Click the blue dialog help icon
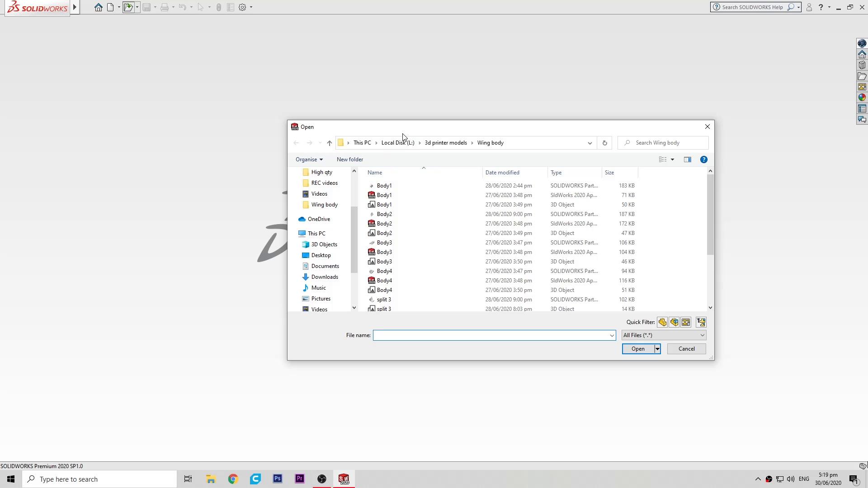Viewport: 868px width, 488px height. click(704, 160)
